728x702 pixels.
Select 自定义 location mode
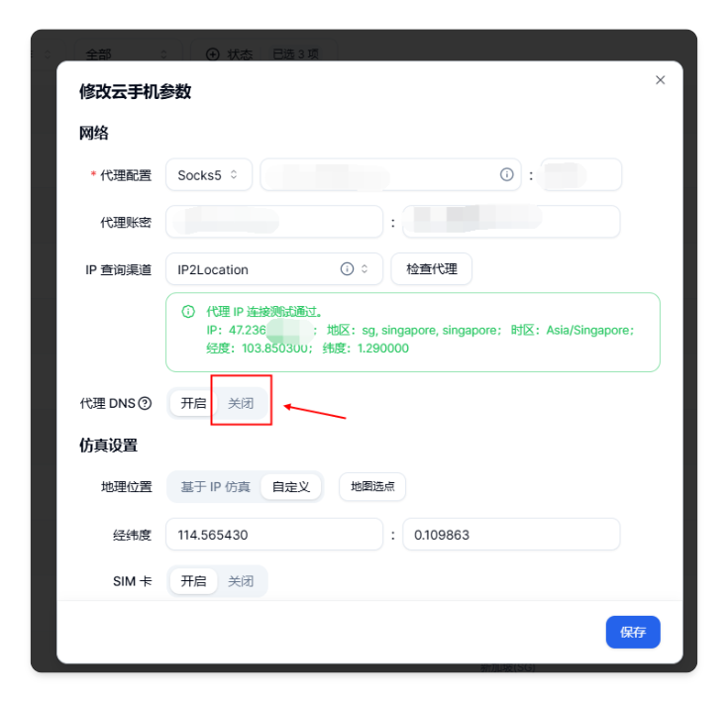click(x=290, y=487)
